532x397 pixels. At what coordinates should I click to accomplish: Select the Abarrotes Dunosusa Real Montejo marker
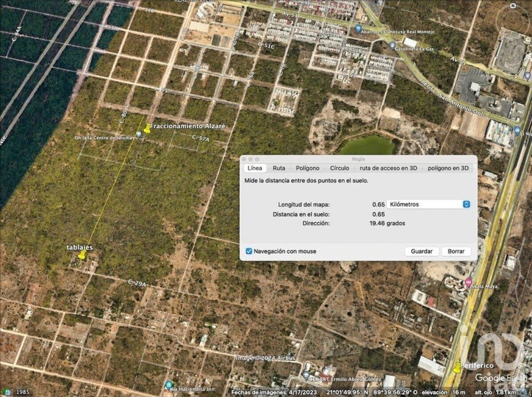[358, 29]
